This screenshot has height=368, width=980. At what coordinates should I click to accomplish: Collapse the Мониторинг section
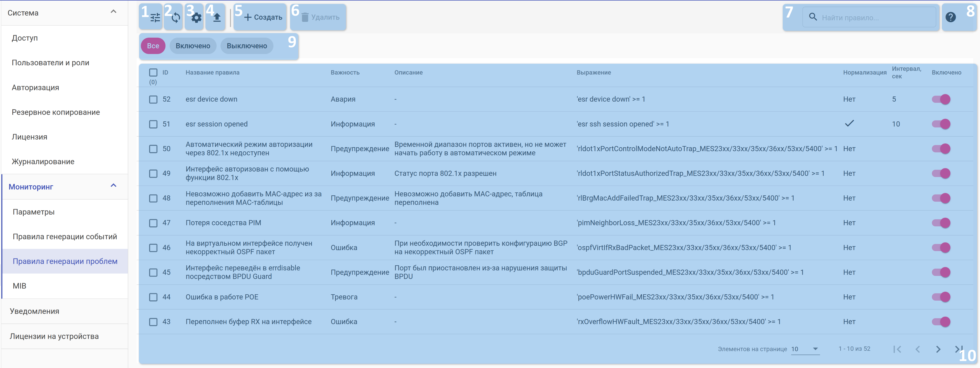click(x=113, y=186)
